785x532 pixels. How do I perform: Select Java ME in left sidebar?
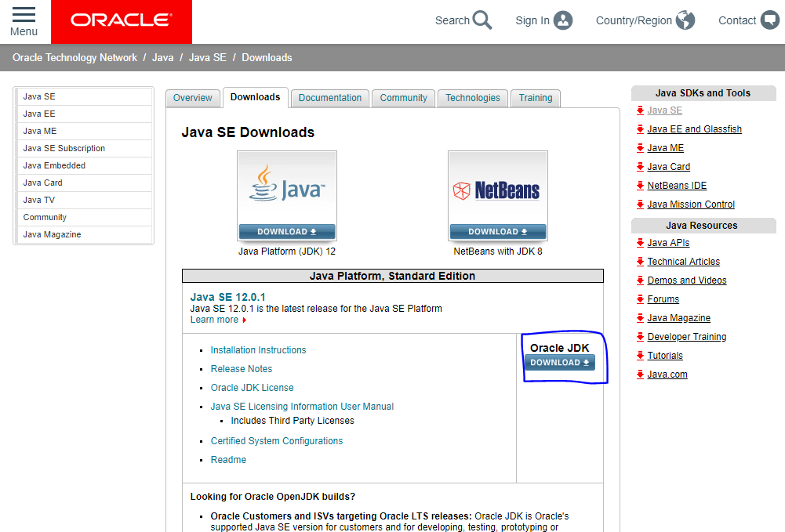[x=84, y=131]
